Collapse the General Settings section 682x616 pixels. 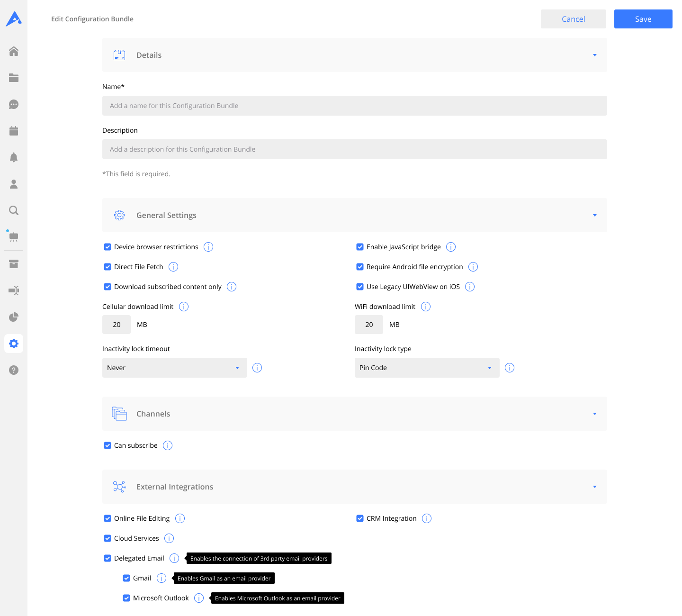(x=595, y=215)
